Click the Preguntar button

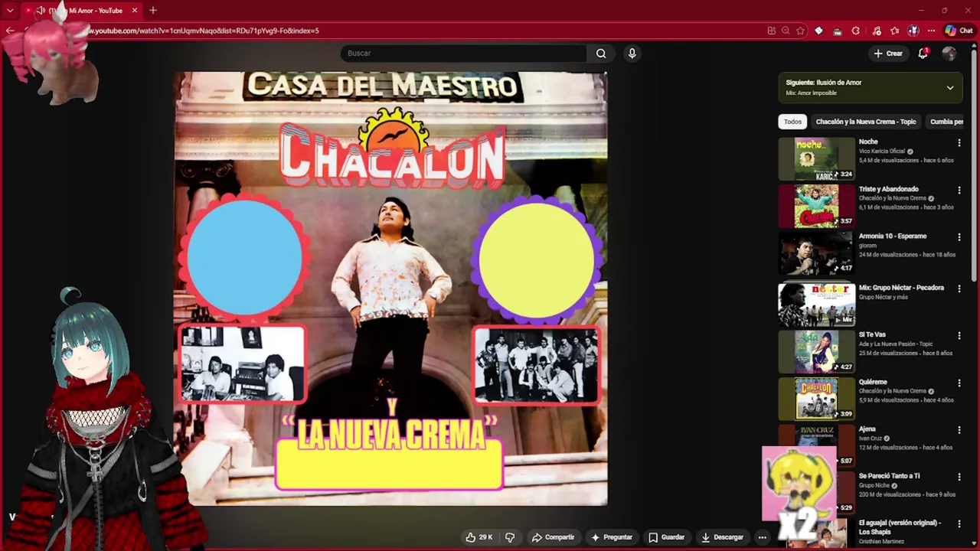click(x=611, y=537)
